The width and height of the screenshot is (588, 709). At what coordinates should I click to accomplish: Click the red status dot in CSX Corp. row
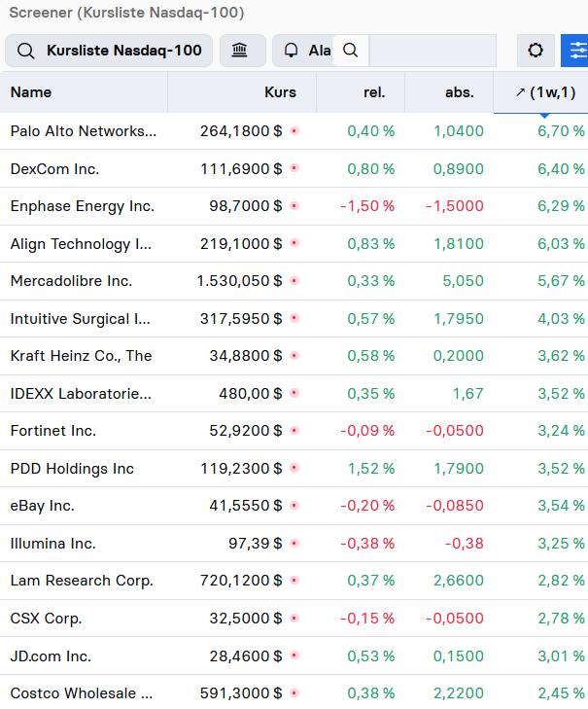[x=294, y=619]
